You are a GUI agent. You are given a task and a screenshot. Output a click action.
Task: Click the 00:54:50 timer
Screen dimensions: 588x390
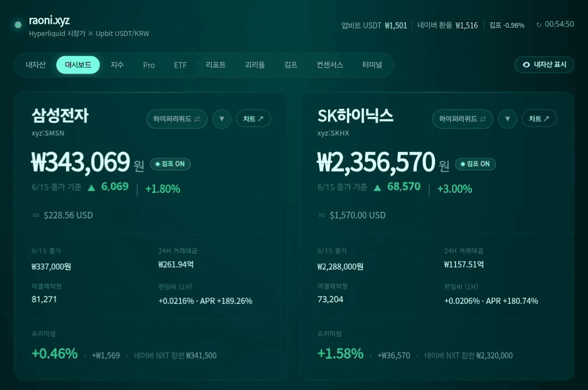559,24
